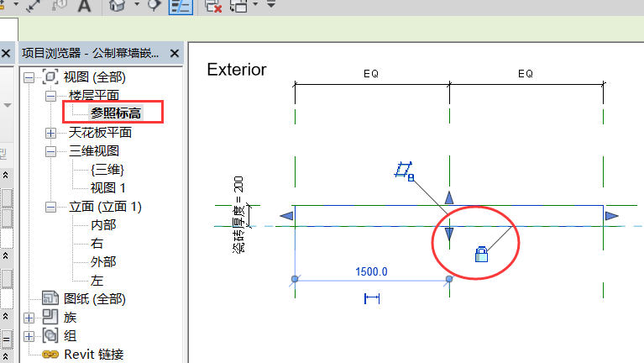644x363 pixels.
Task: Select the Text tool in the toolbar
Action: 84,7
